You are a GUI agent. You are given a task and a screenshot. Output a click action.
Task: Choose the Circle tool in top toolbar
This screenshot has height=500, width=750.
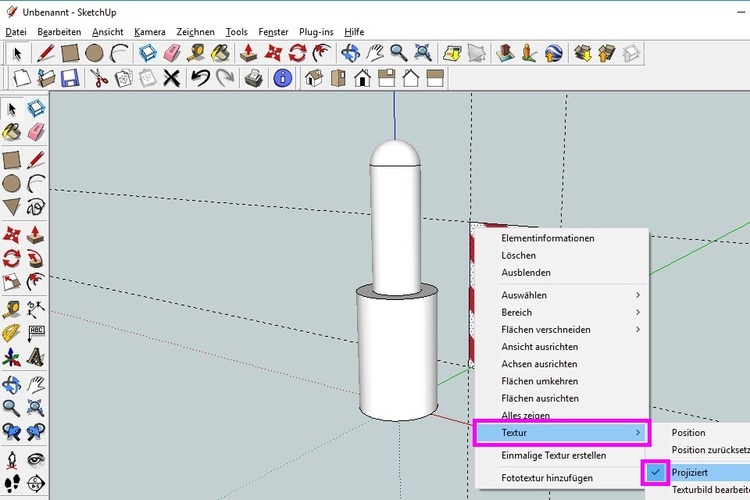[x=94, y=53]
